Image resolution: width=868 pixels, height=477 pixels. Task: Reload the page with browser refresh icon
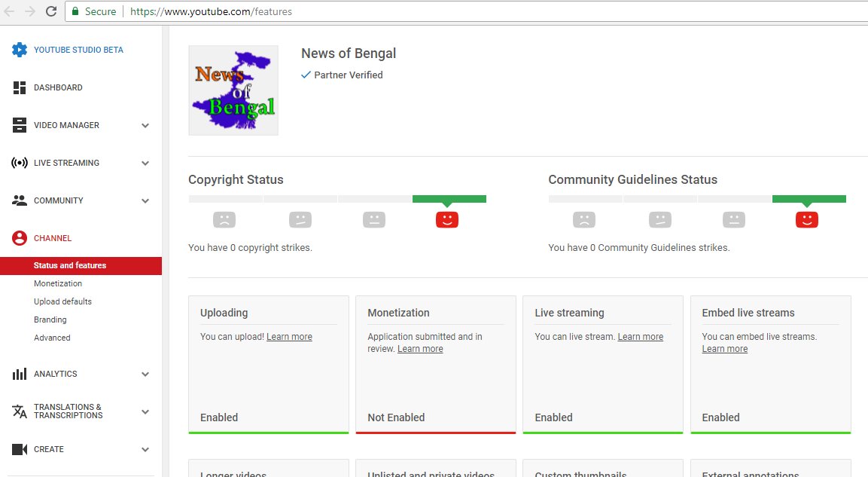click(51, 11)
